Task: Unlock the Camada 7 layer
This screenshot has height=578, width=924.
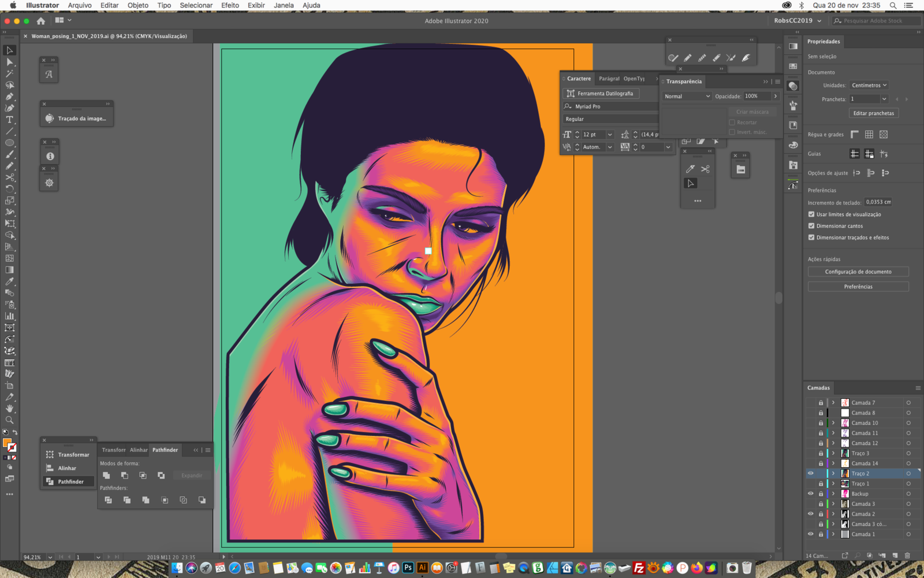Action: [821, 403]
